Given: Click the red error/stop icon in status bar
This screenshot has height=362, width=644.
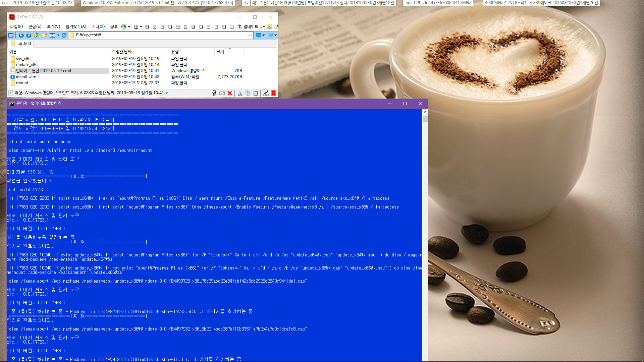Looking at the screenshot, I should (x=229, y=93).
